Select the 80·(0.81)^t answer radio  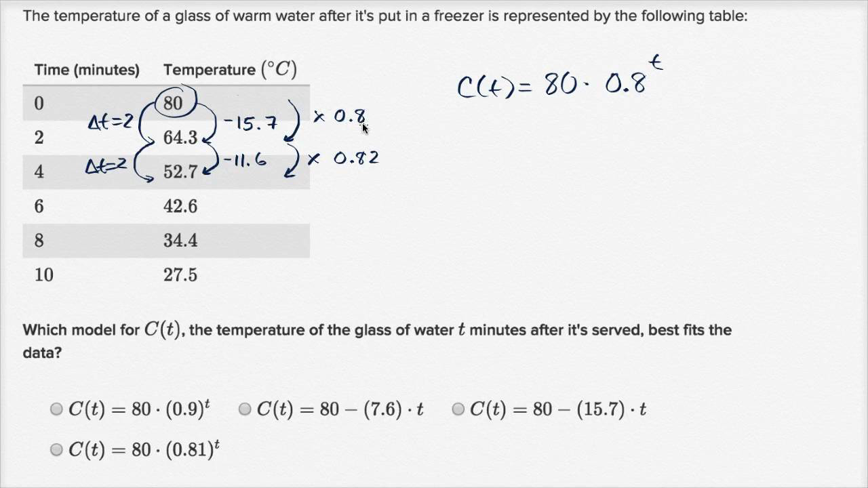pyautogui.click(x=56, y=449)
